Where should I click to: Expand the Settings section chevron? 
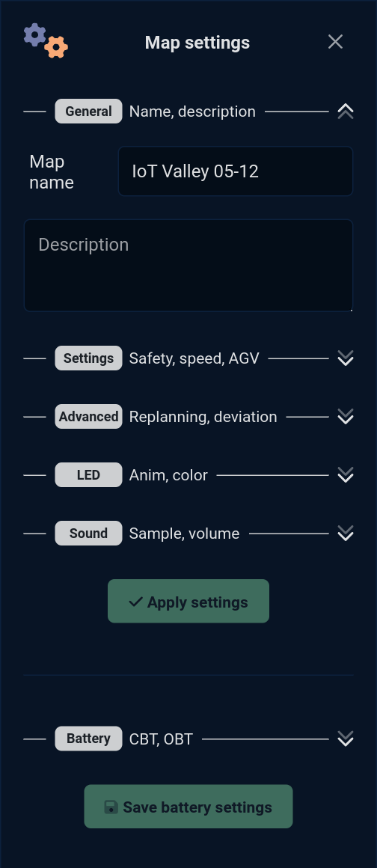(346, 358)
